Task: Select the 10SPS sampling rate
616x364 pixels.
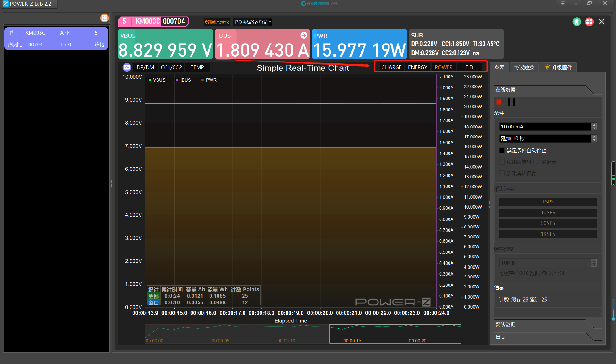Action: click(x=548, y=212)
